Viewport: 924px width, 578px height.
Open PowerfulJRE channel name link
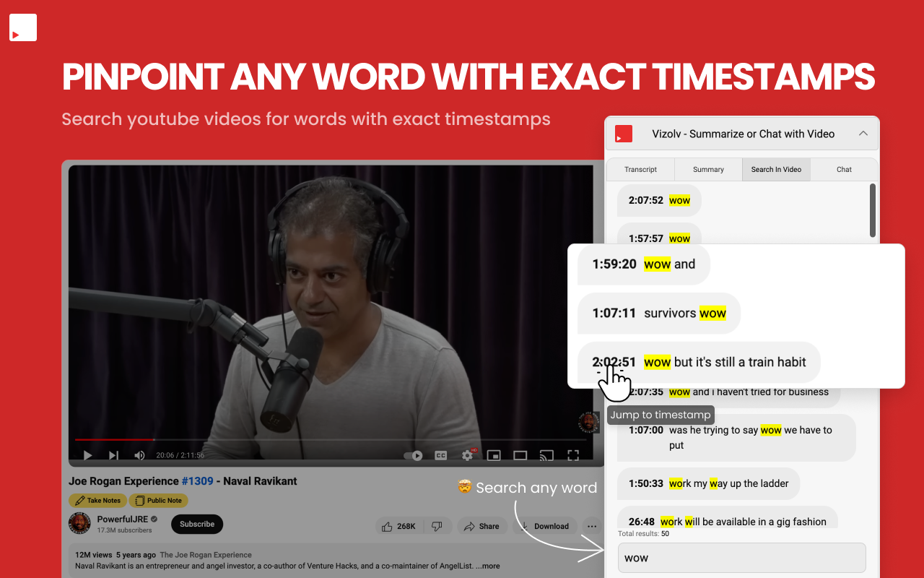[123, 519]
